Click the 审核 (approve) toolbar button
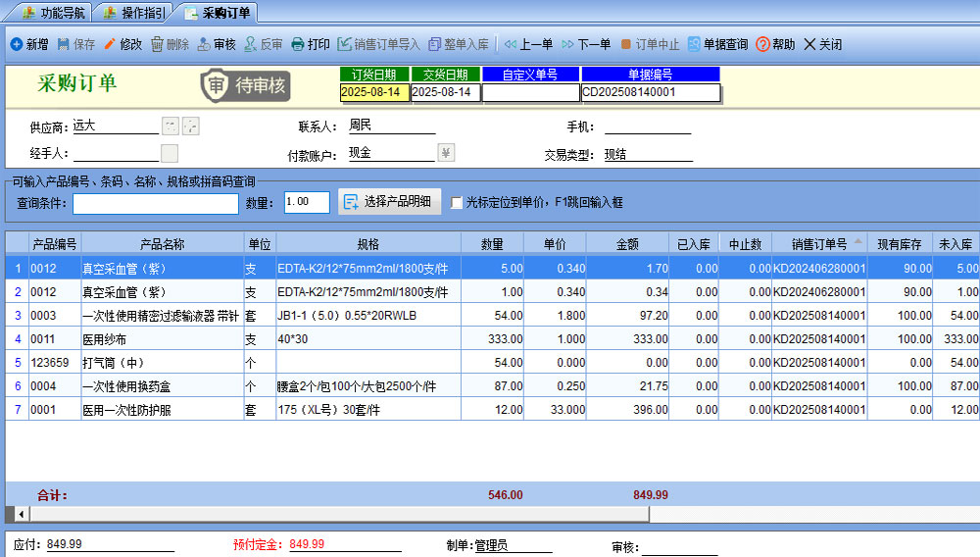Screen dimensions: 980x557 click(217, 44)
